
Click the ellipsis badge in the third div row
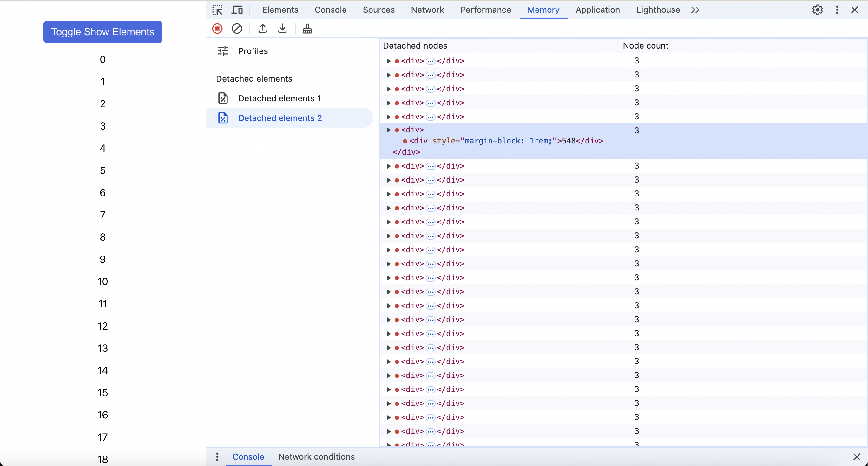430,89
